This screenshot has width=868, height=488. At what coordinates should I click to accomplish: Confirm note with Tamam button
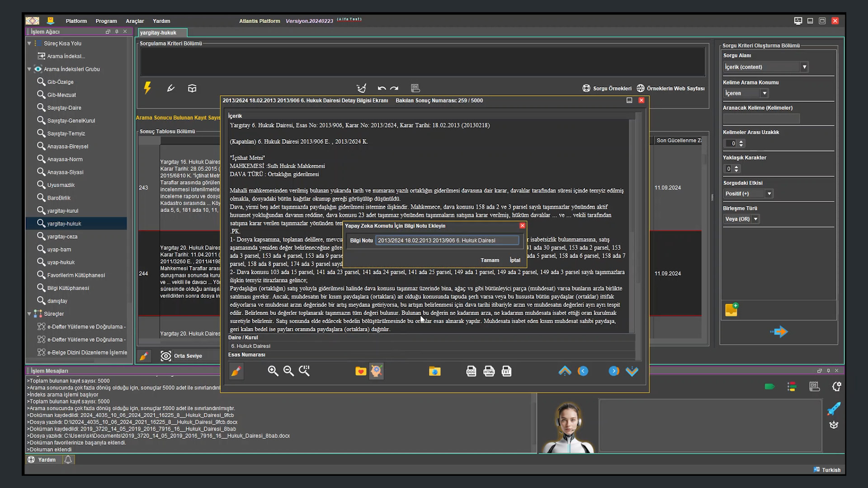490,260
